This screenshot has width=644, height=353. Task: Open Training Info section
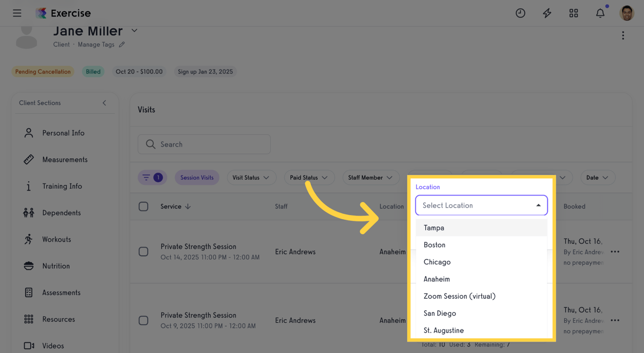coord(63,186)
